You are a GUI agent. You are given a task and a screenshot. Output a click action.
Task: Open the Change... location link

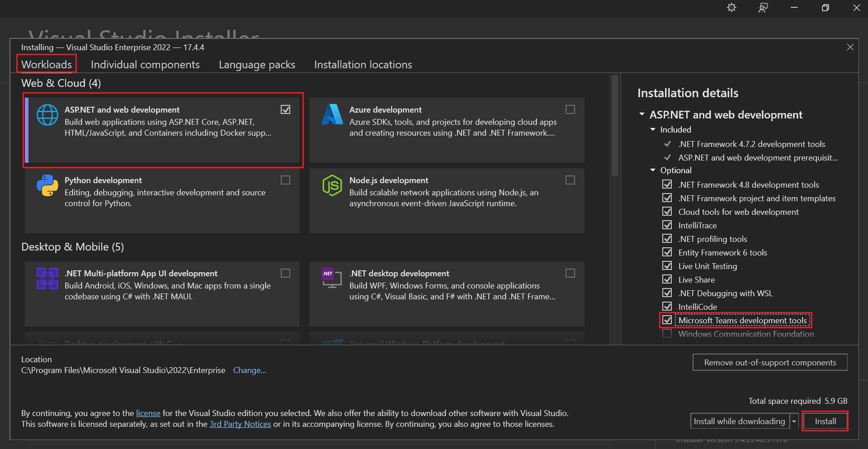coord(250,370)
